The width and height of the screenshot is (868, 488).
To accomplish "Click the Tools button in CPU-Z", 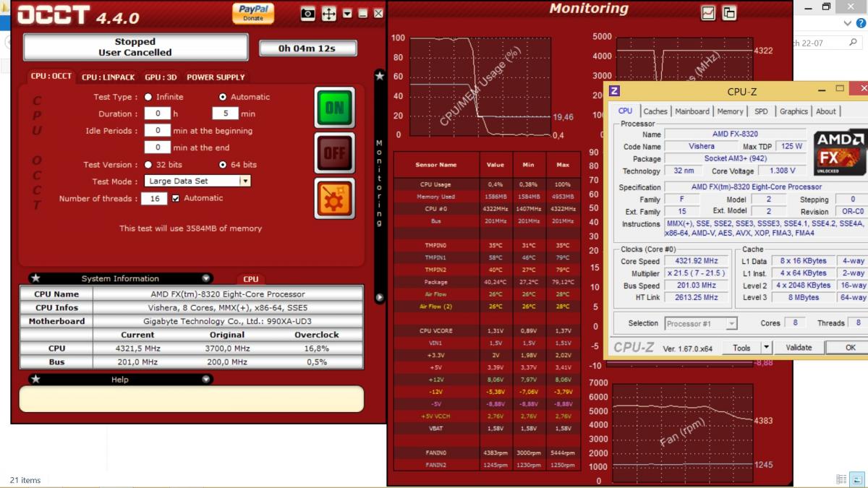I will click(741, 348).
